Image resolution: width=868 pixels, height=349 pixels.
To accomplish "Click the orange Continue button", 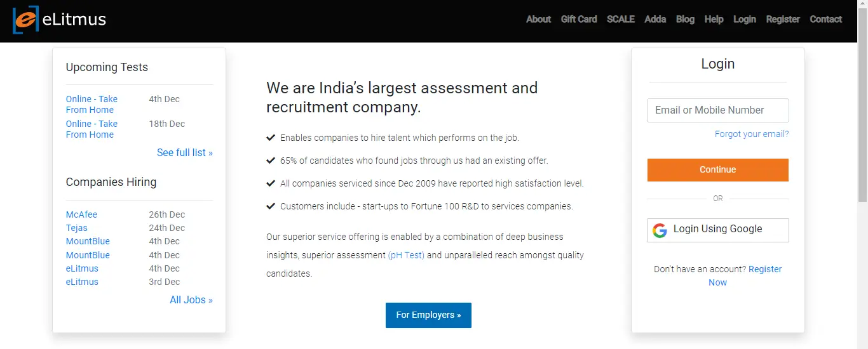I will (x=718, y=170).
